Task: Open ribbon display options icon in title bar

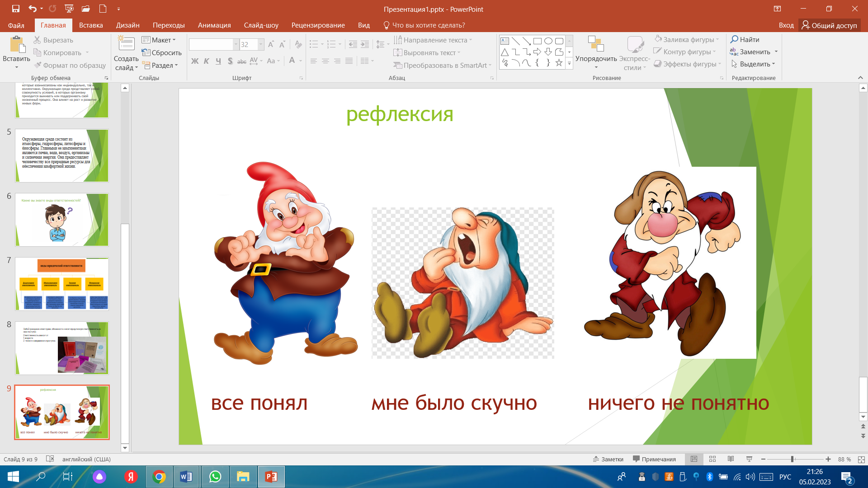Action: (x=778, y=9)
